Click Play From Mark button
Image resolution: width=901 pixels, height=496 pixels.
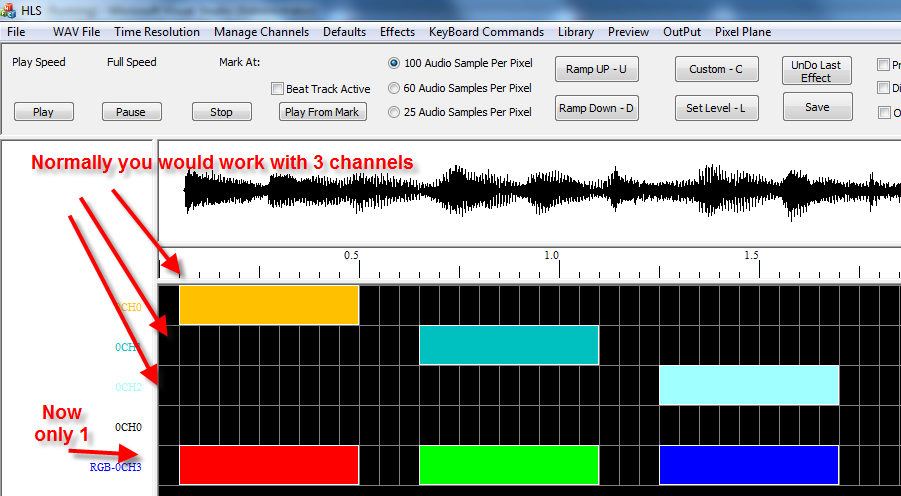[x=322, y=112]
